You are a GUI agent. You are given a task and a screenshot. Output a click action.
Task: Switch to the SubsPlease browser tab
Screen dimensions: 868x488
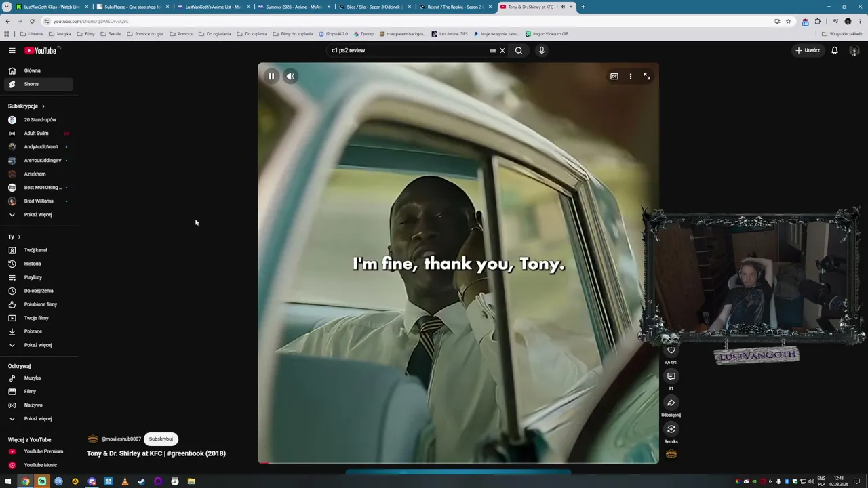click(x=132, y=7)
